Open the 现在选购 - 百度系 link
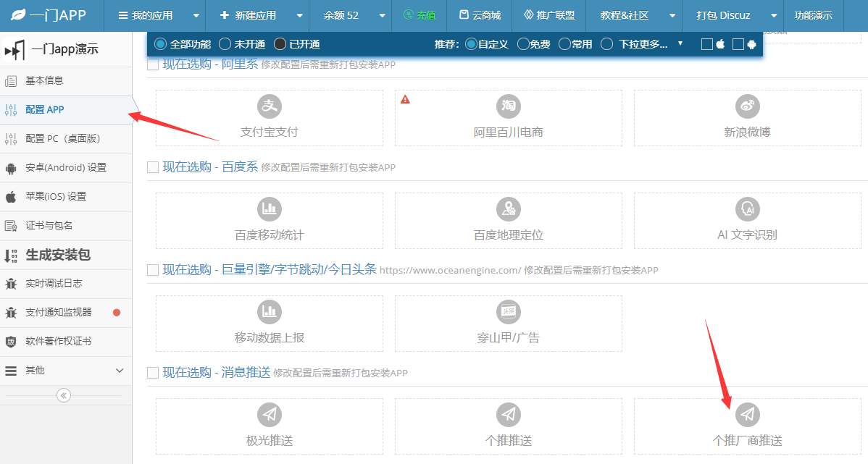Viewport: 868px width, 464px height. coord(210,167)
